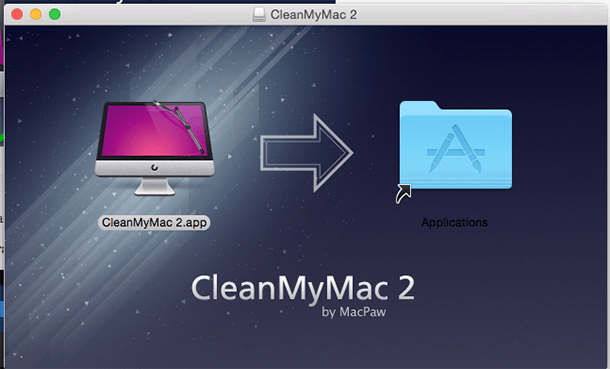The image size is (610, 369).
Task: Select the CleanMyMac 2.app iMac icon
Action: point(154,148)
